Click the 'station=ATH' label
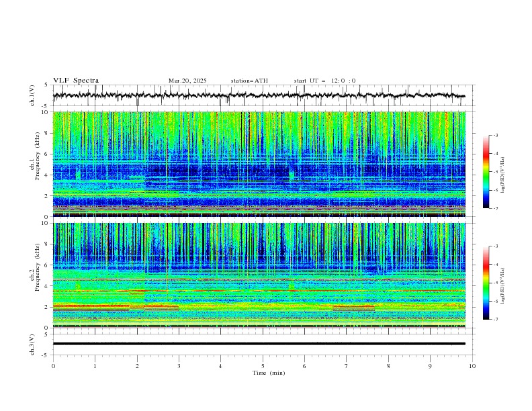Image resolution: width=532 pixels, height=411 pixels. click(x=249, y=81)
